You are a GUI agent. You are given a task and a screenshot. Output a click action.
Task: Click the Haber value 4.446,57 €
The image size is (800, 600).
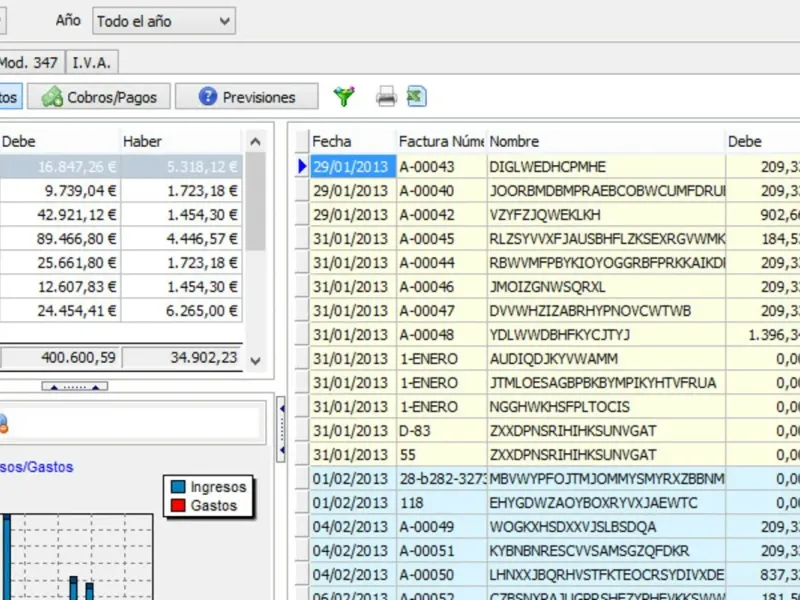tap(181, 239)
